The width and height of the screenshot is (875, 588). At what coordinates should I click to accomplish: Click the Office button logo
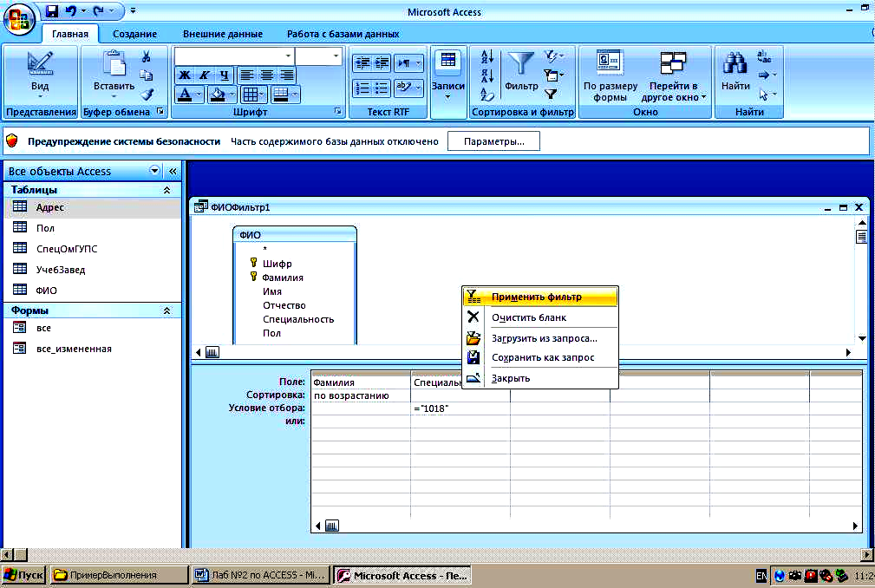click(x=19, y=19)
